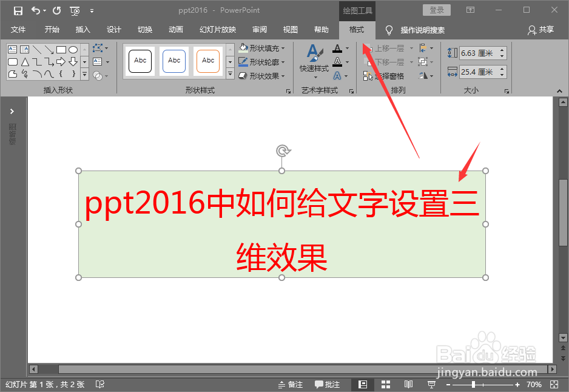This screenshot has width=569, height=392.
Task: Click the text outline A icon
Action: (x=337, y=62)
